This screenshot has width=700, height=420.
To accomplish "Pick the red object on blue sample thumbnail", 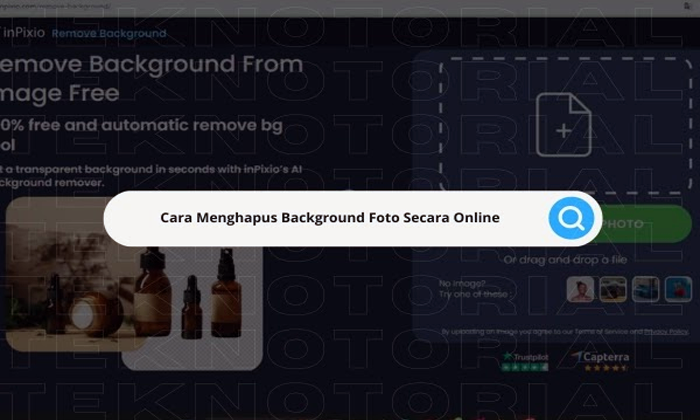I will (x=678, y=289).
